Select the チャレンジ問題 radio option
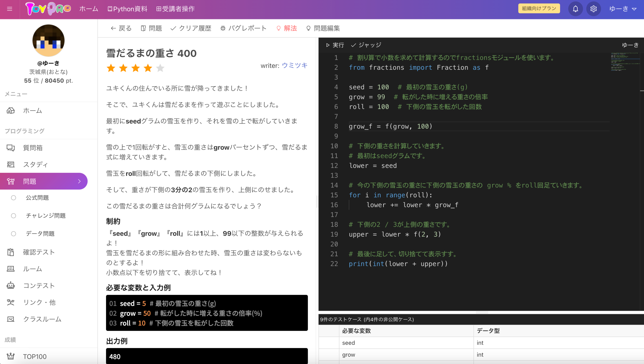 [14, 216]
